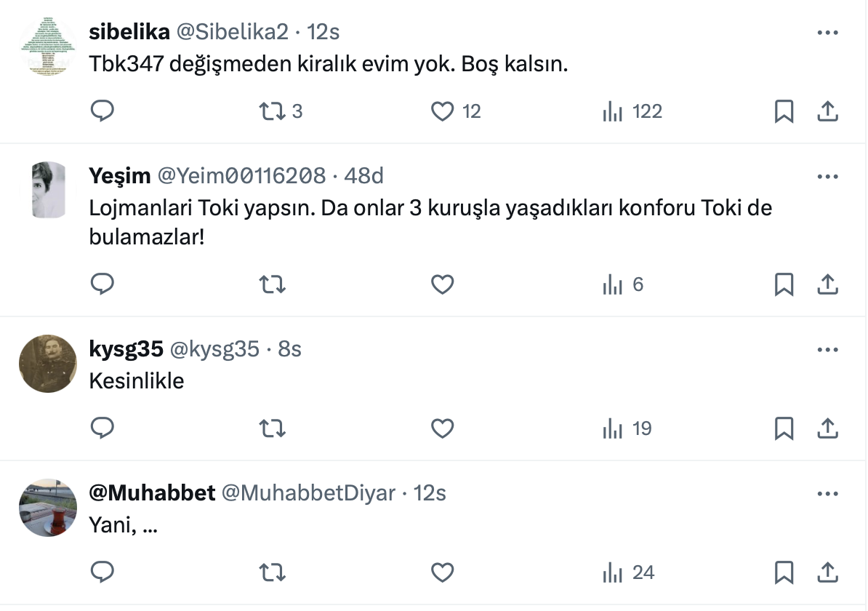This screenshot has height=611, width=868.
Task: Retweet kysg35's 'Kesinlikle' tweet
Action: click(273, 428)
